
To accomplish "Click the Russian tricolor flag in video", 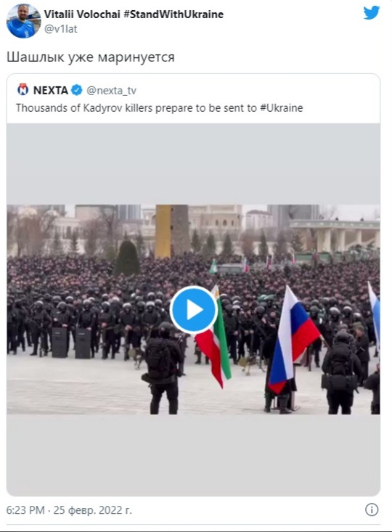I will (x=293, y=339).
